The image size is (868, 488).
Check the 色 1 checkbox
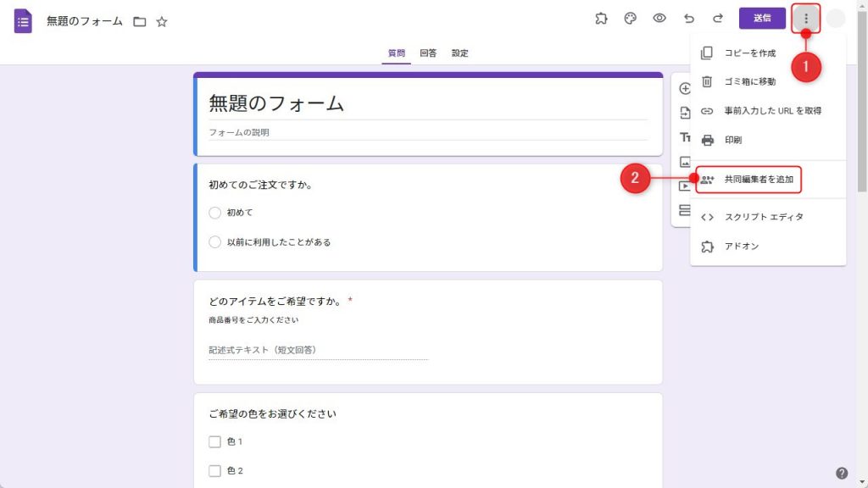tap(214, 441)
